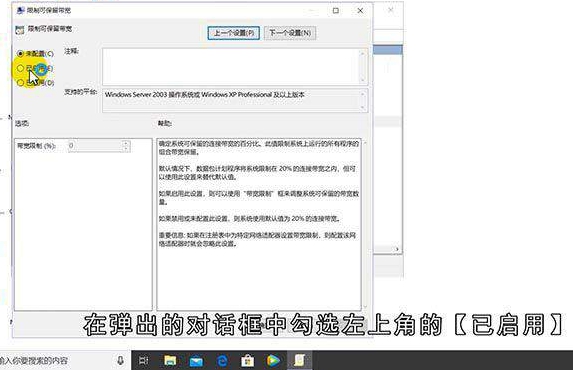
Task: Open Task View from the taskbar
Action: coord(144,360)
